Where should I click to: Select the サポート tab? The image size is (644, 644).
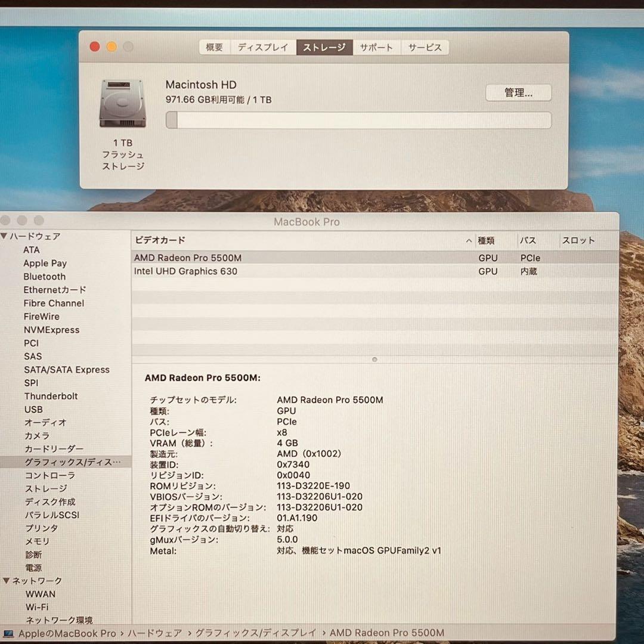[376, 48]
